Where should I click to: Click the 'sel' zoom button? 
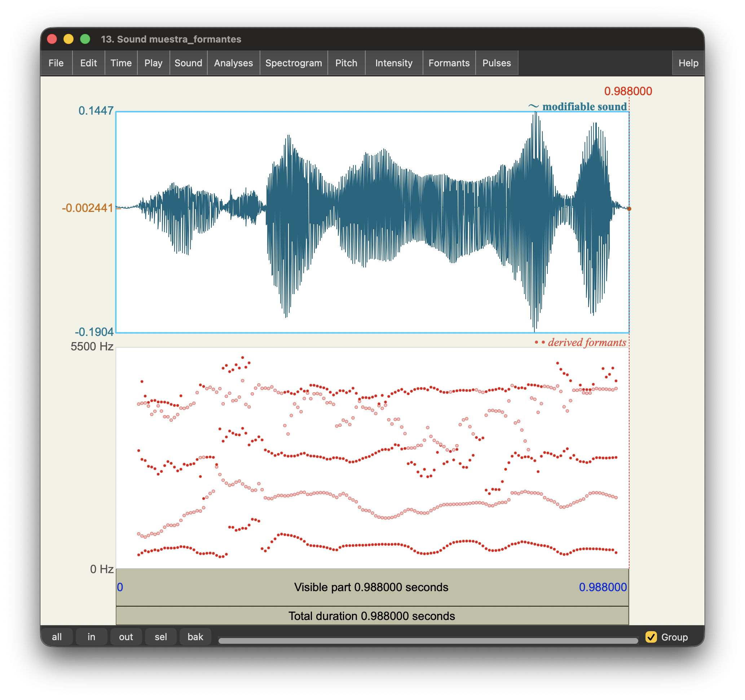pyautogui.click(x=161, y=637)
